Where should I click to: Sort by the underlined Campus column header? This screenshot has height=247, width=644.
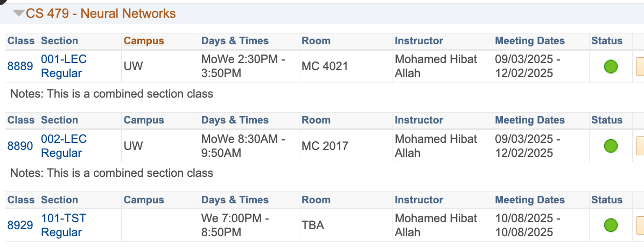click(x=144, y=41)
